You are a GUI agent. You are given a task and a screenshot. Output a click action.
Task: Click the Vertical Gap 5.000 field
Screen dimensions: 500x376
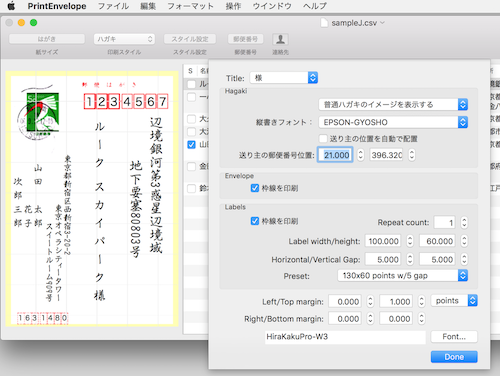click(437, 259)
